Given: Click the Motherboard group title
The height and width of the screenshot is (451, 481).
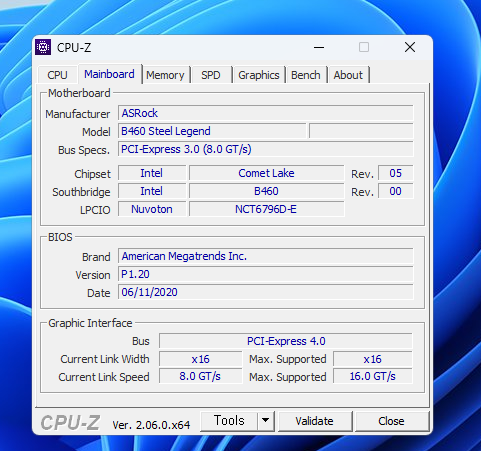Looking at the screenshot, I should [x=79, y=93].
